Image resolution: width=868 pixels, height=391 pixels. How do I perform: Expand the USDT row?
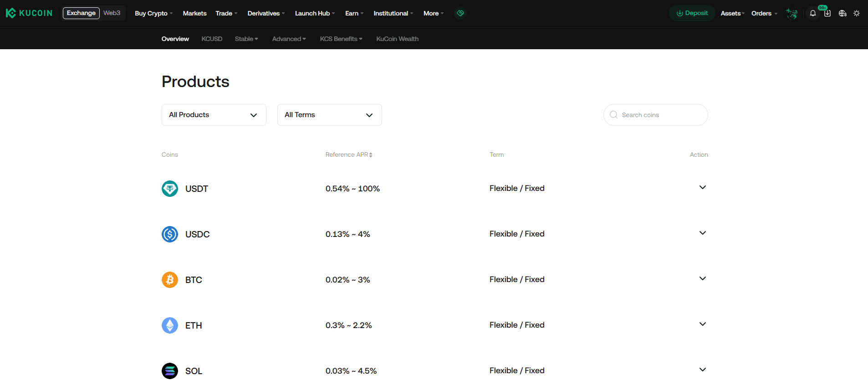point(703,187)
